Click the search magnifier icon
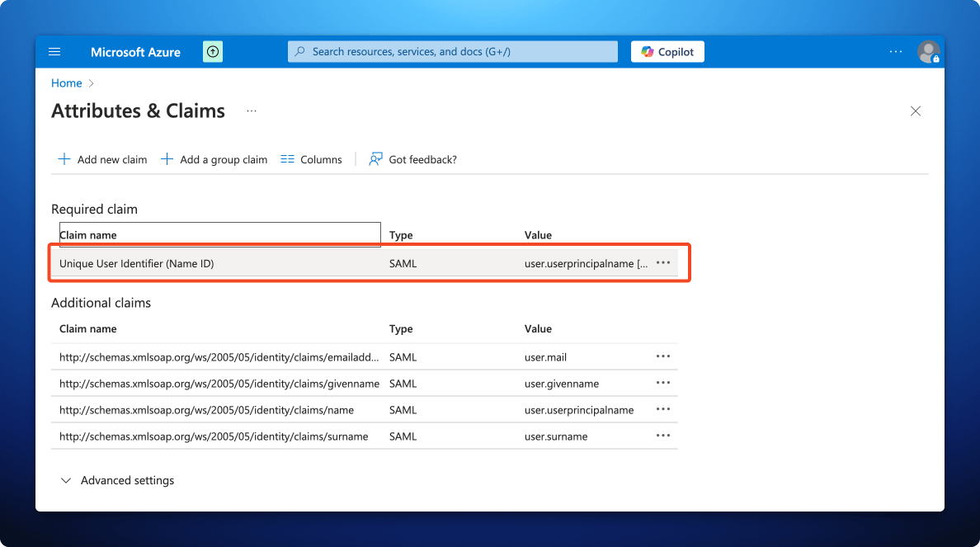980x547 pixels. (x=299, y=51)
